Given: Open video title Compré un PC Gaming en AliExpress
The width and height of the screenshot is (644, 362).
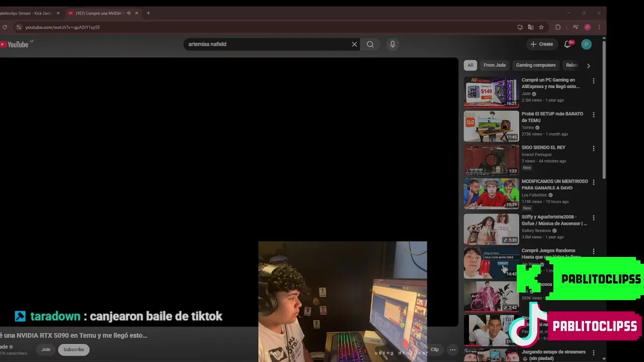Looking at the screenshot, I should point(550,83).
